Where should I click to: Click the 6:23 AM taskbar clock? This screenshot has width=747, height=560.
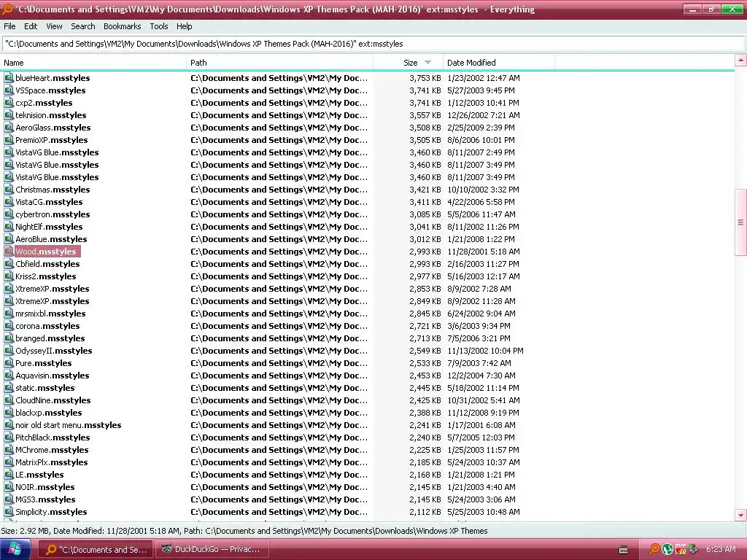tap(720, 549)
